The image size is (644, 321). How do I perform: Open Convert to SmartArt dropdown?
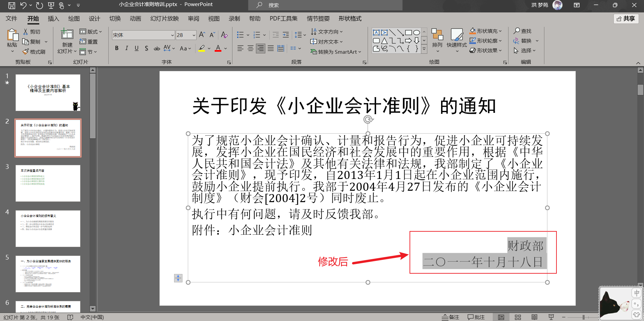336,52
